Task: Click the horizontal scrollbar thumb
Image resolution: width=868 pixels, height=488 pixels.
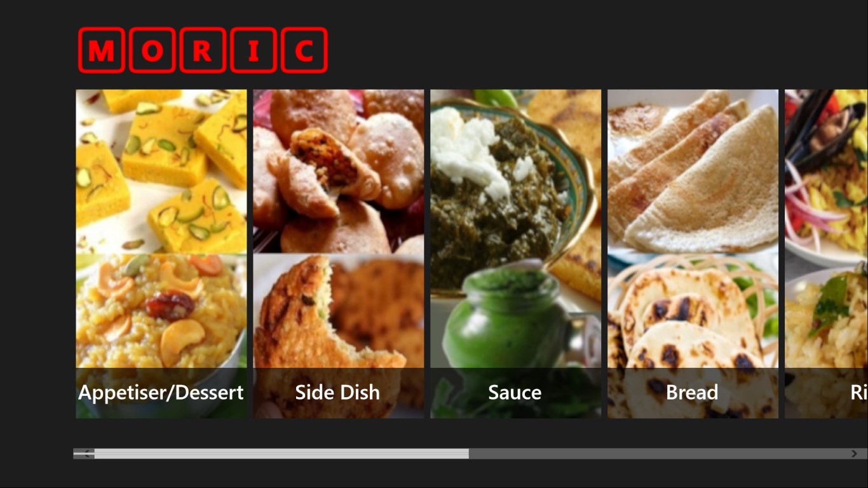Action: 281,454
